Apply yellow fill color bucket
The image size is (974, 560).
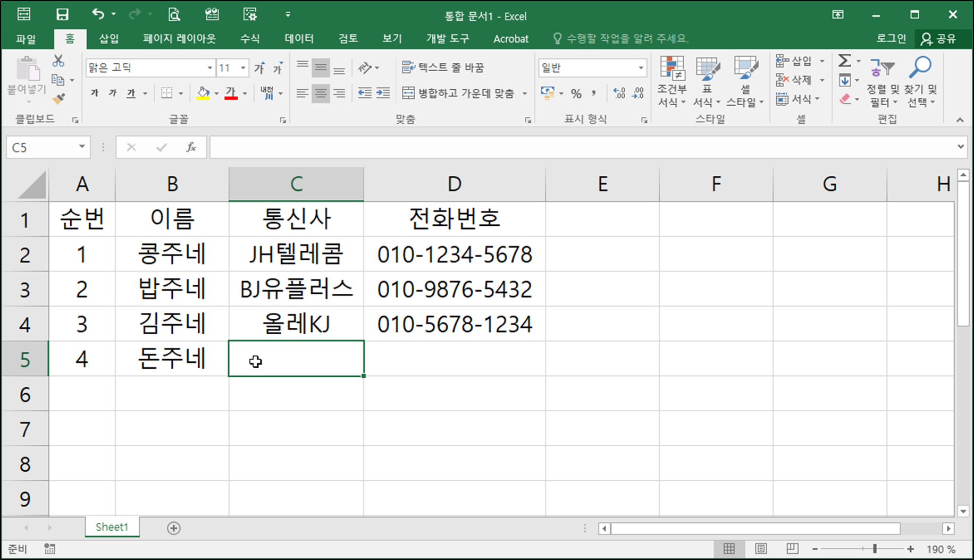[x=203, y=94]
